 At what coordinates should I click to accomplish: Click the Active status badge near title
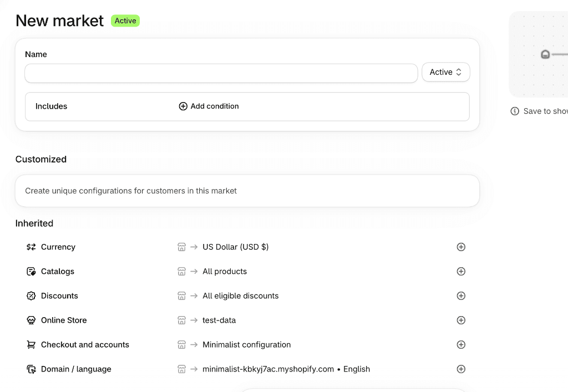coord(125,21)
